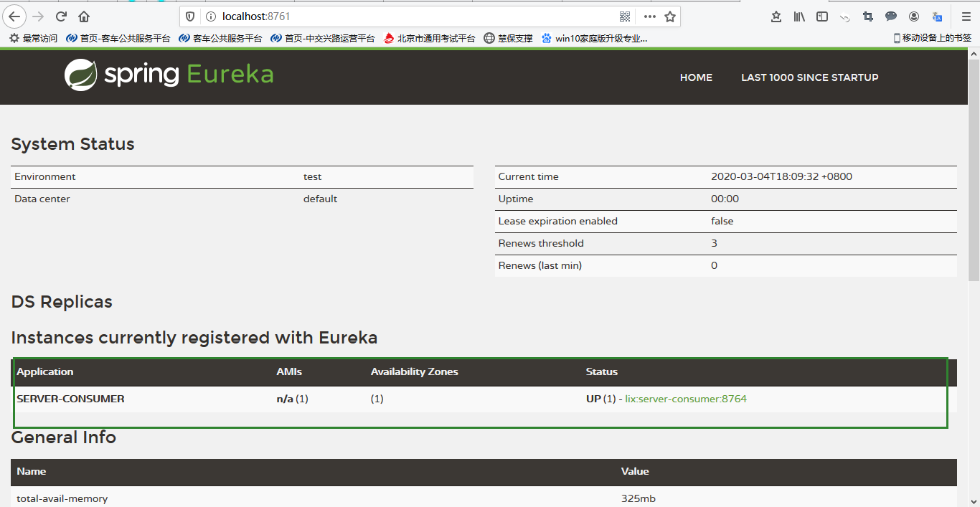Open bookmark 客车公共服务平台

tap(220, 38)
